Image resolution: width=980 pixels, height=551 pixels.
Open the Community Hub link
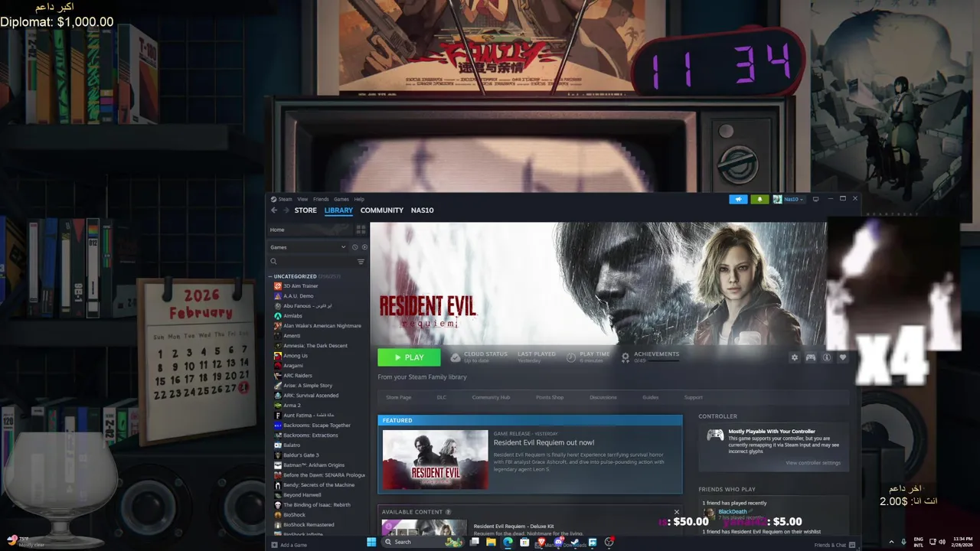[x=491, y=397]
